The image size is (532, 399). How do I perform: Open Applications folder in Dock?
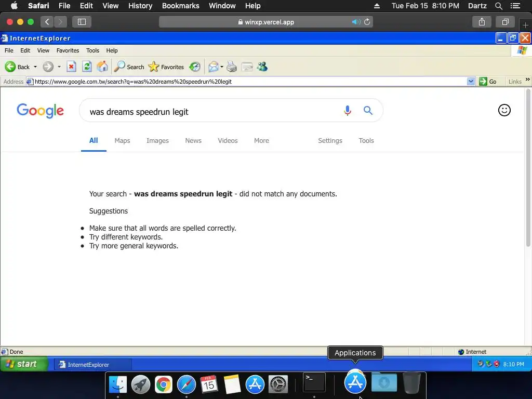(x=355, y=382)
